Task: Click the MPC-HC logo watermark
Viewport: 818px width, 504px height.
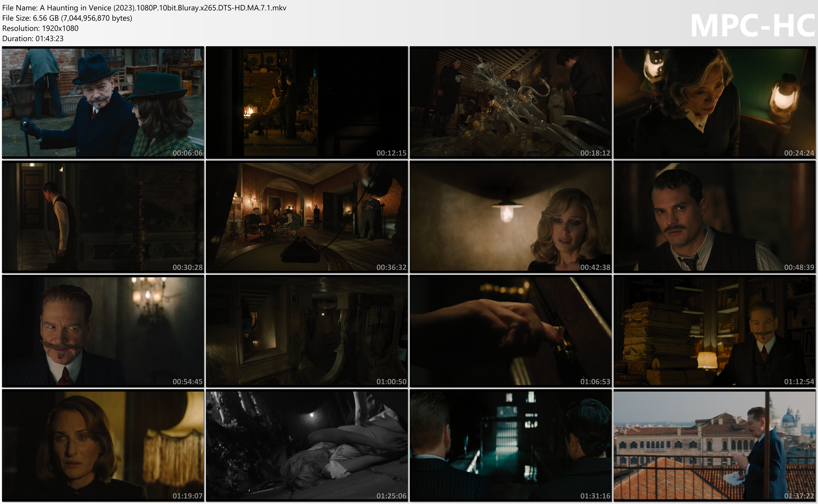Action: coord(752,26)
